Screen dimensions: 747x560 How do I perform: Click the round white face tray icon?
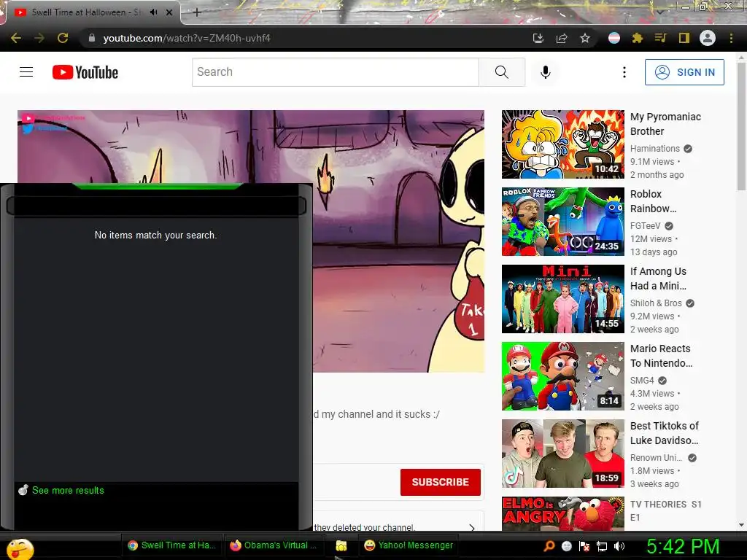(x=566, y=546)
